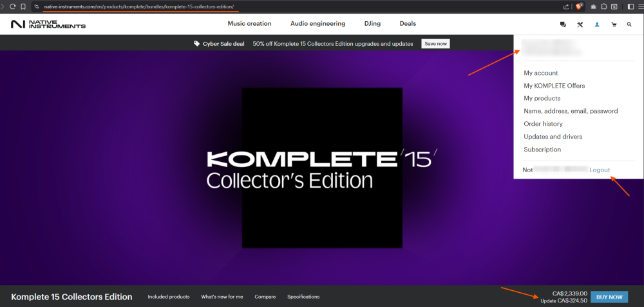The image size is (644, 307).
Task: Click the Save now button
Action: click(x=435, y=44)
